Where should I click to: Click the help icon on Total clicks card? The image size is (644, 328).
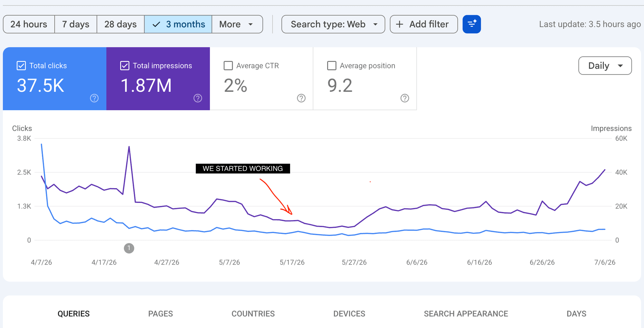94,98
